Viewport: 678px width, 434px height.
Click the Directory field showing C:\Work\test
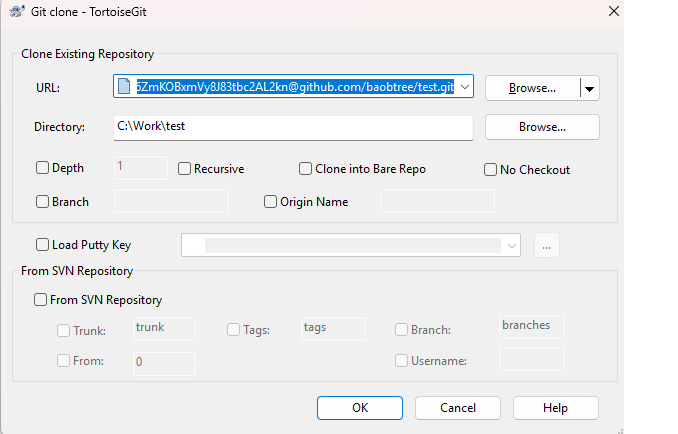click(293, 127)
